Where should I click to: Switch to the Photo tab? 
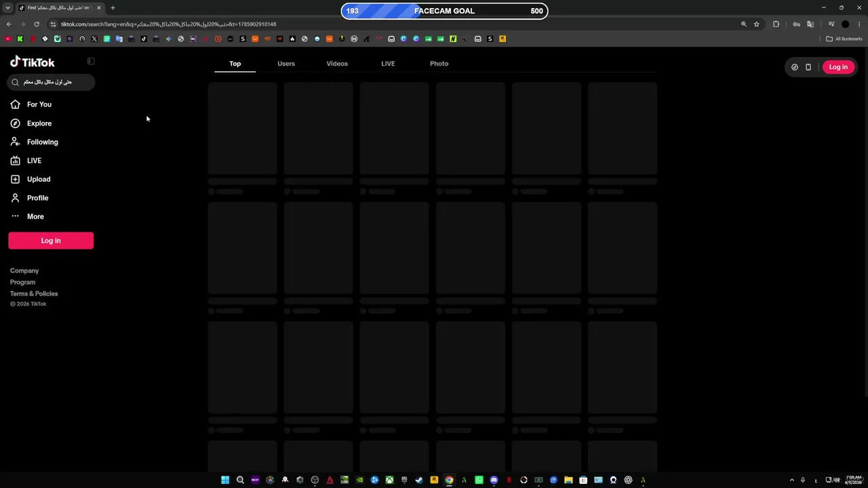[439, 64]
